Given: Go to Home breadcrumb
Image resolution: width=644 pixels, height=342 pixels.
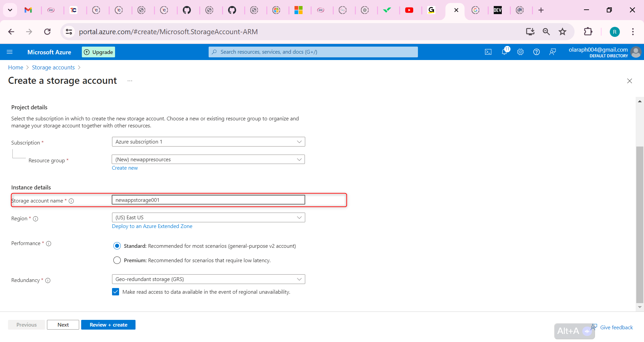Looking at the screenshot, I should 16,67.
